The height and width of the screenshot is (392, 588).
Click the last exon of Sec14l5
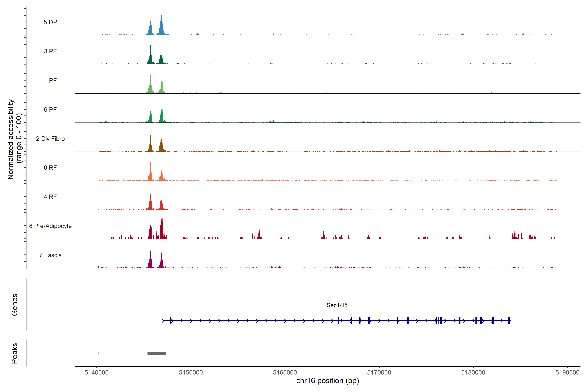click(x=509, y=320)
